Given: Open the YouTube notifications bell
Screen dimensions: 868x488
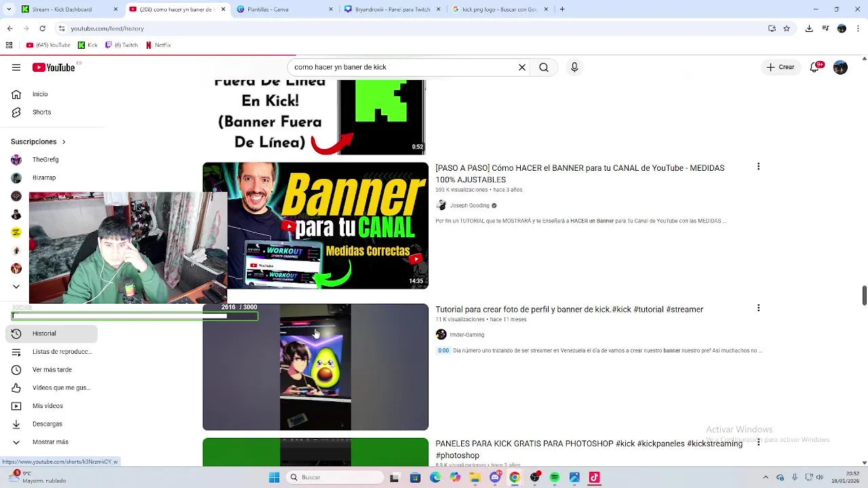Looking at the screenshot, I should coord(816,67).
